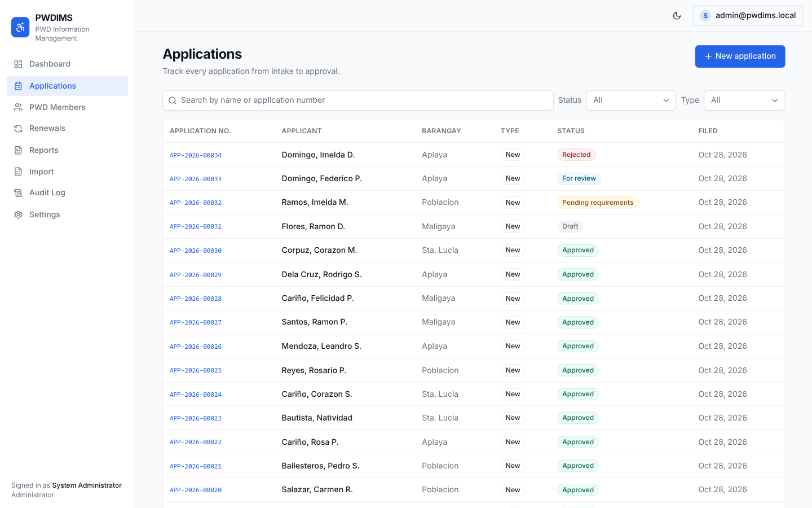Screen dimensions: 812x508
Task: Click the plus icon on New application
Action: 708,56
